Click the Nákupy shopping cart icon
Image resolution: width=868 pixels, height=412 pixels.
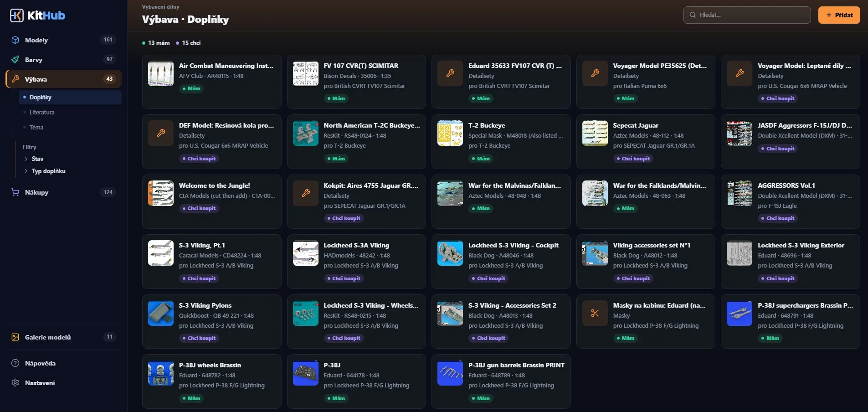(x=15, y=192)
